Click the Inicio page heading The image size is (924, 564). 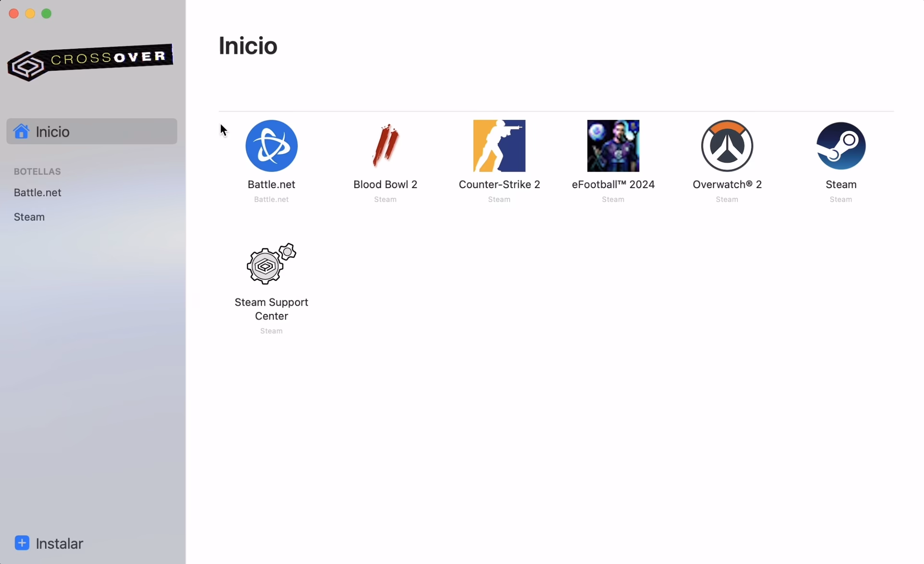[248, 46]
